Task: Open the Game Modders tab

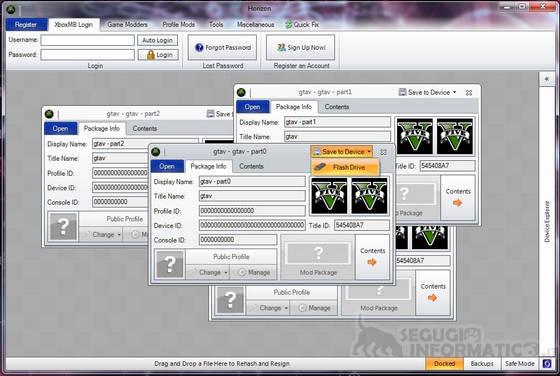Action: pyautogui.click(x=127, y=25)
